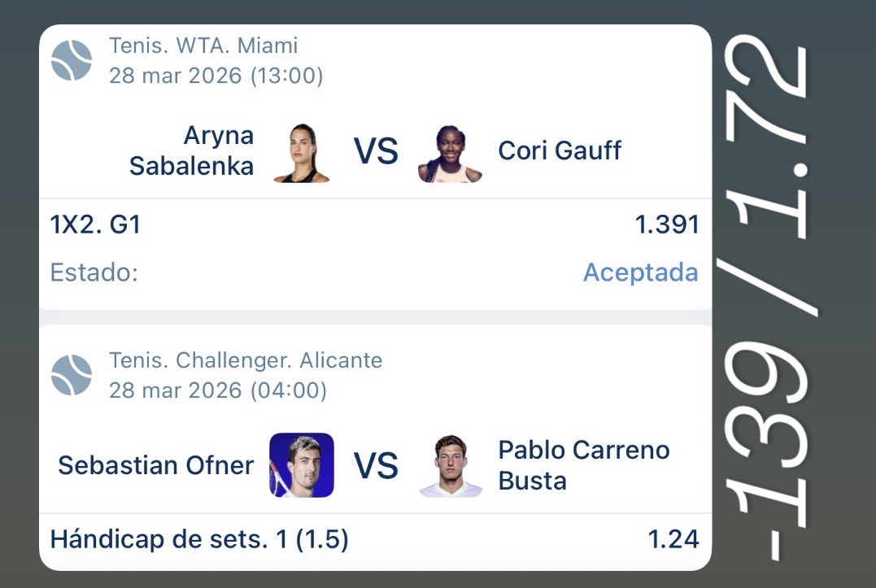Click the tennis ball icon for WTA Miami

(x=72, y=61)
